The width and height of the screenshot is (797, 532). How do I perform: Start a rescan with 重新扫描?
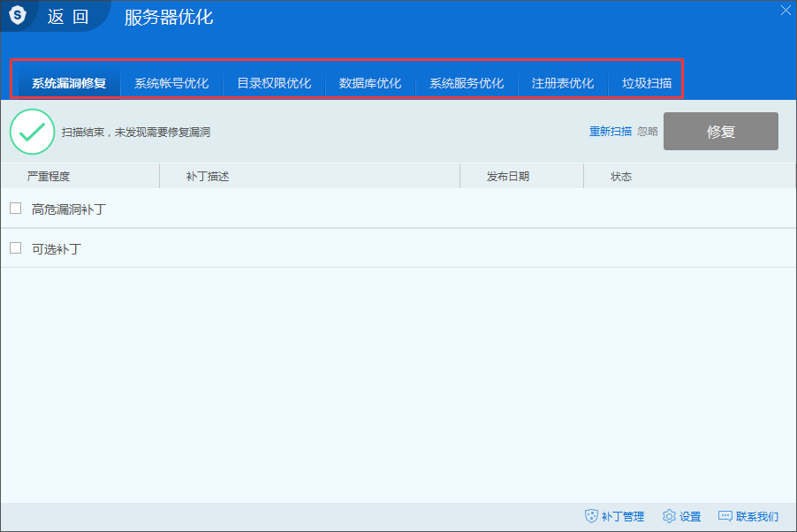[611, 131]
